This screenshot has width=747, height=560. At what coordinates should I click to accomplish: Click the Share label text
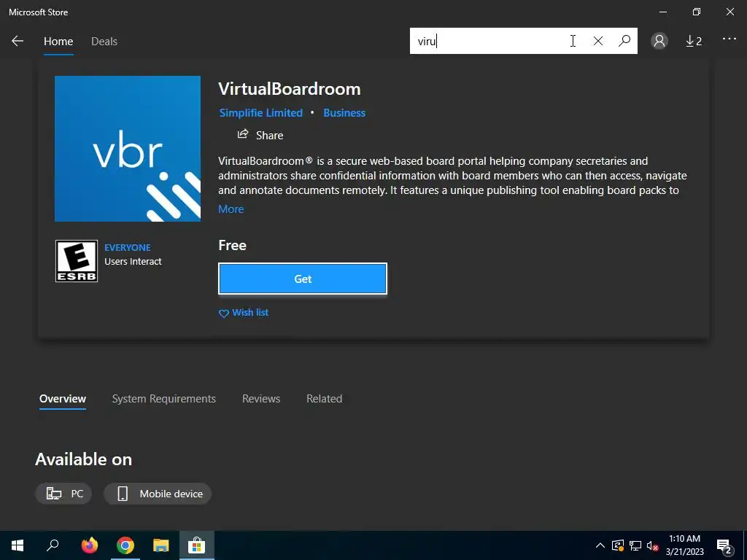(x=270, y=135)
